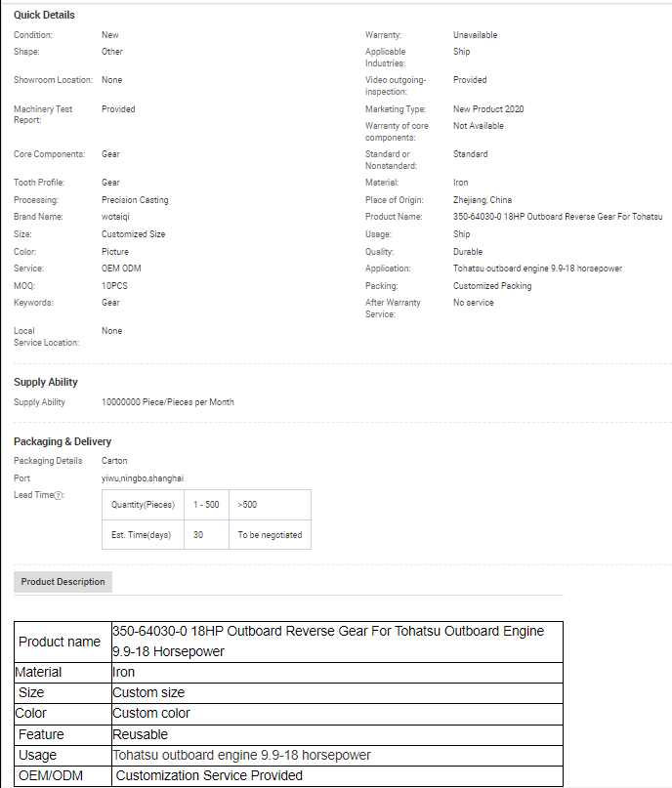Click the Packaging & Delivery heading
The height and width of the screenshot is (788, 672).
point(63,441)
